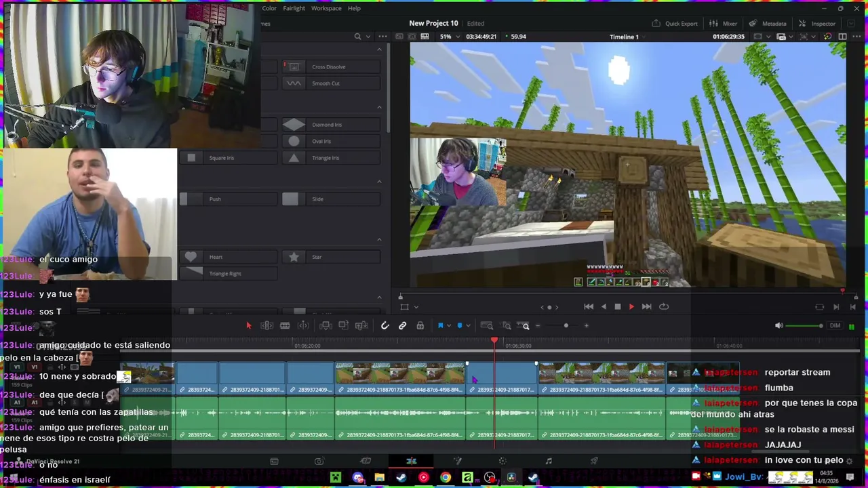
Task: Click the red playhead on timeline ruler
Action: [x=494, y=340]
